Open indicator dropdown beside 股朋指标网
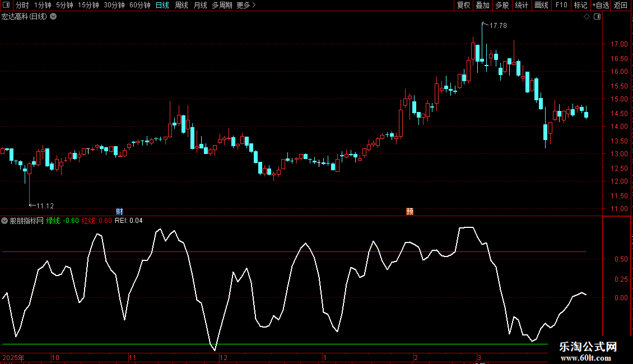 pos(4,221)
